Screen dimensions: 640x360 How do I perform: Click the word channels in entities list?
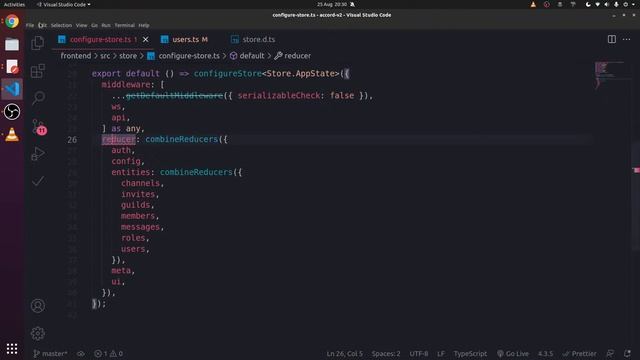tap(140, 183)
